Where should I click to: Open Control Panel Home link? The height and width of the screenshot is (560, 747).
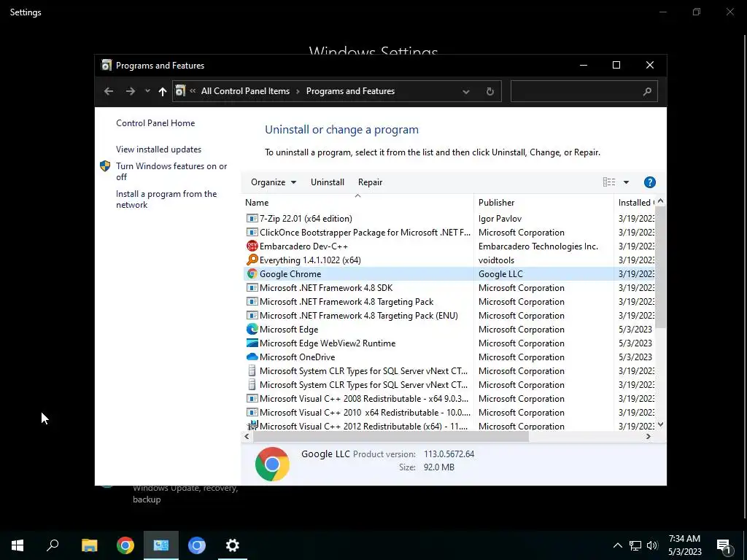tap(155, 122)
